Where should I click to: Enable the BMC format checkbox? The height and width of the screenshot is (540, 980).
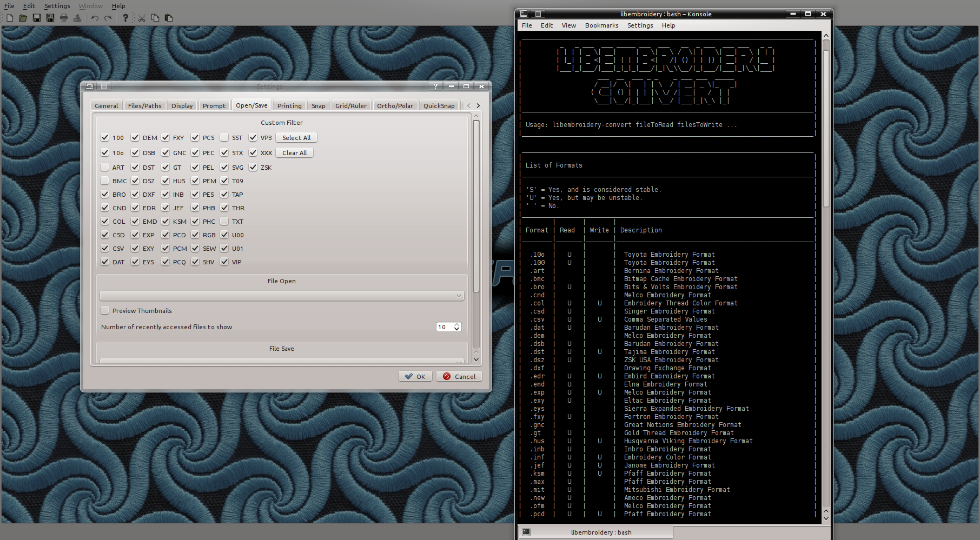(105, 181)
